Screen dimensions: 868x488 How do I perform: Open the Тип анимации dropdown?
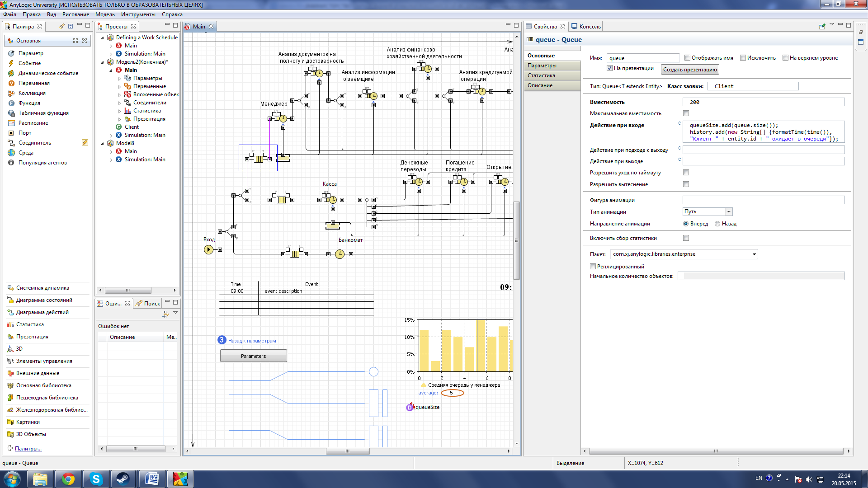coord(728,211)
